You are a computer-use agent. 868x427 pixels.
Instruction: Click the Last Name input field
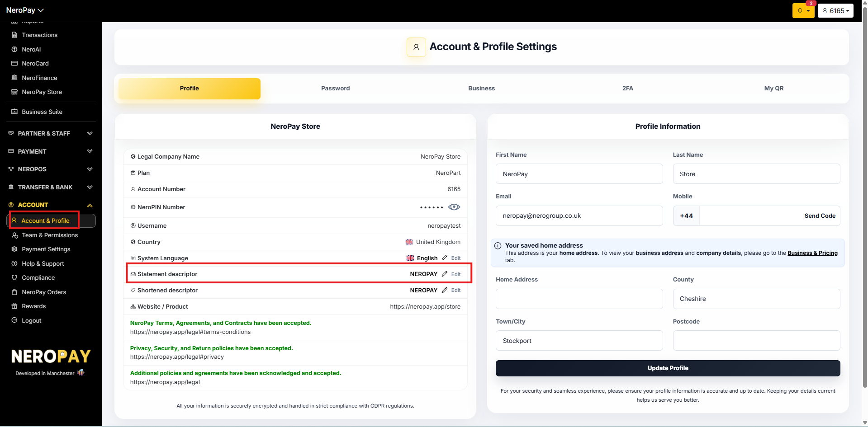point(756,174)
